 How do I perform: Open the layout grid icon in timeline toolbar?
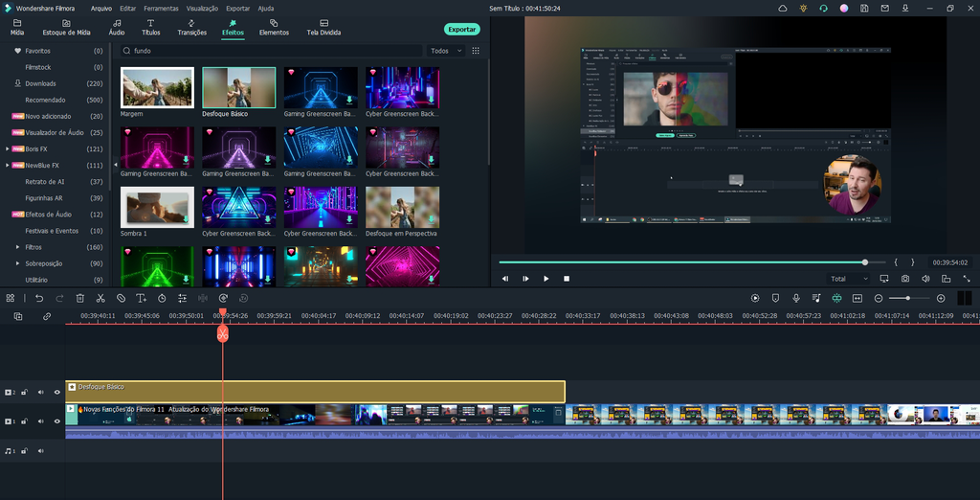pyautogui.click(x=11, y=299)
